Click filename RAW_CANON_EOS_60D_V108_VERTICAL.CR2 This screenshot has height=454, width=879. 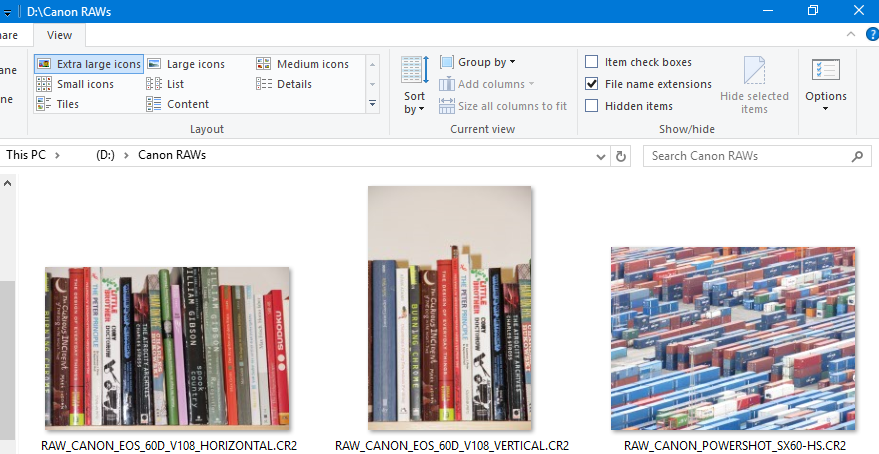452,446
